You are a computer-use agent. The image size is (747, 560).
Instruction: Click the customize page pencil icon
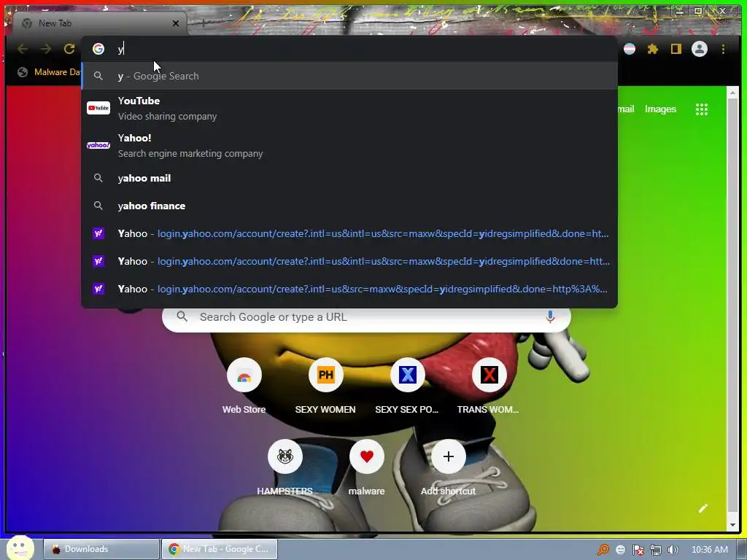pyautogui.click(x=703, y=508)
